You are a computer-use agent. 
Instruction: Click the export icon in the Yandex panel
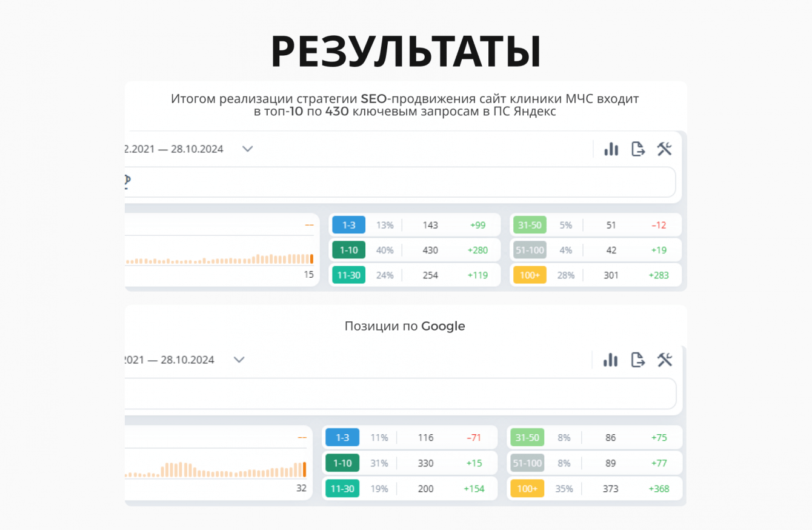pos(638,149)
